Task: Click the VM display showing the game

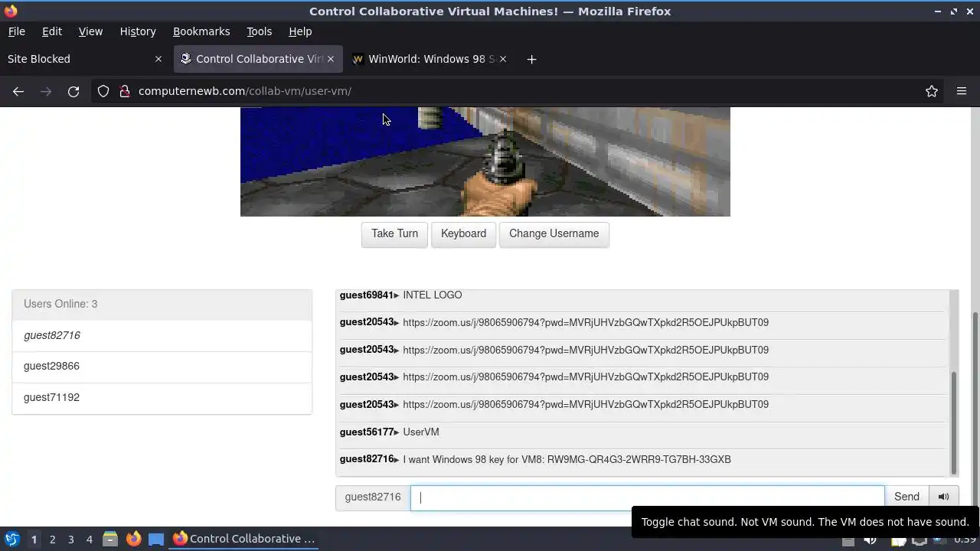Action: tap(485, 161)
